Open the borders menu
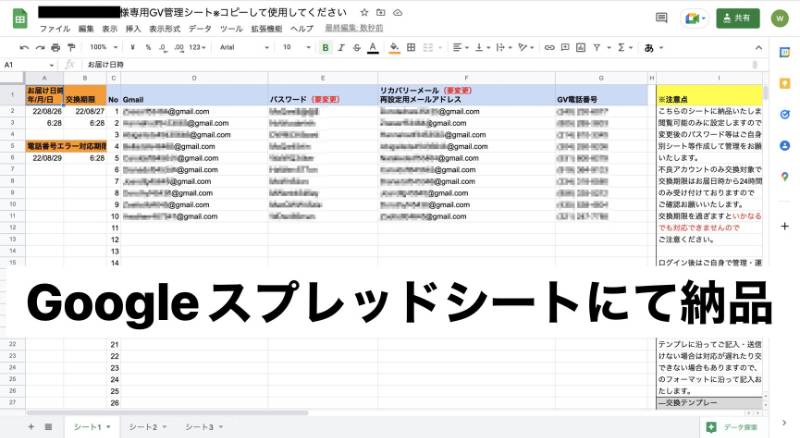 411,47
